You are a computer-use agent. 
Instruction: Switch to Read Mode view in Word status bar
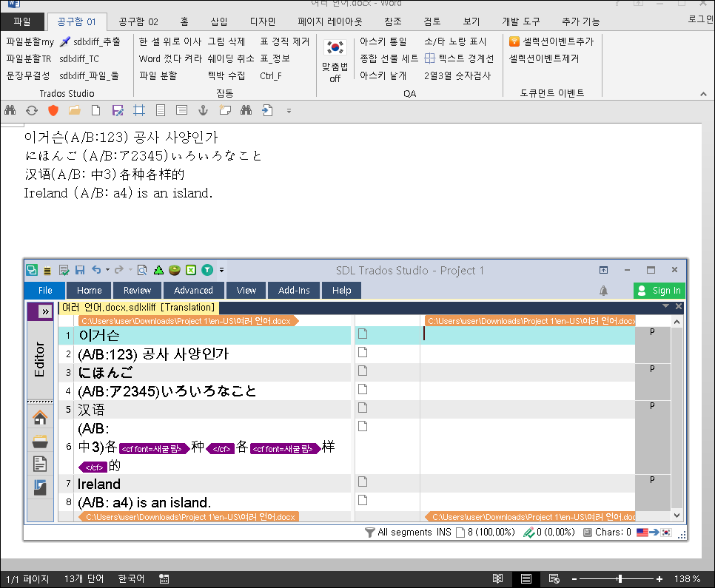(497, 579)
